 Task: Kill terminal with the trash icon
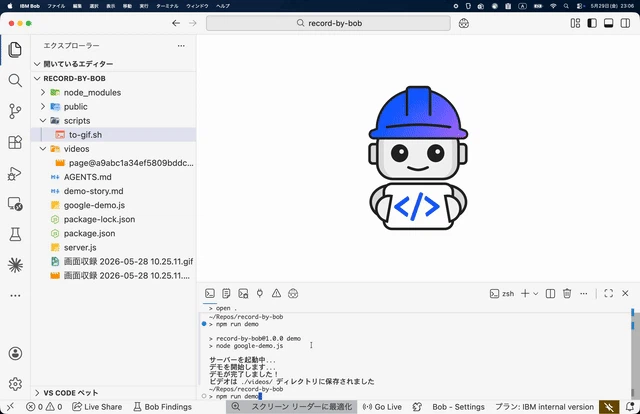point(567,294)
